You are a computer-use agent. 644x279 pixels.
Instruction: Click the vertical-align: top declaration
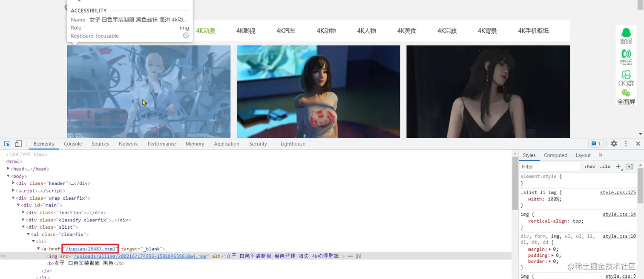[x=556, y=221]
